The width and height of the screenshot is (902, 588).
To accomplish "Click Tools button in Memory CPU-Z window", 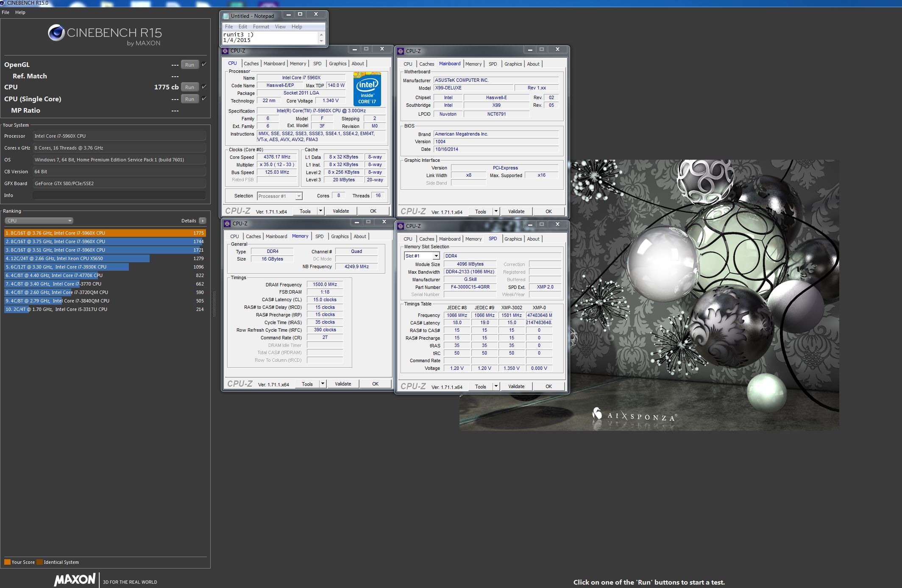I will coord(307,384).
